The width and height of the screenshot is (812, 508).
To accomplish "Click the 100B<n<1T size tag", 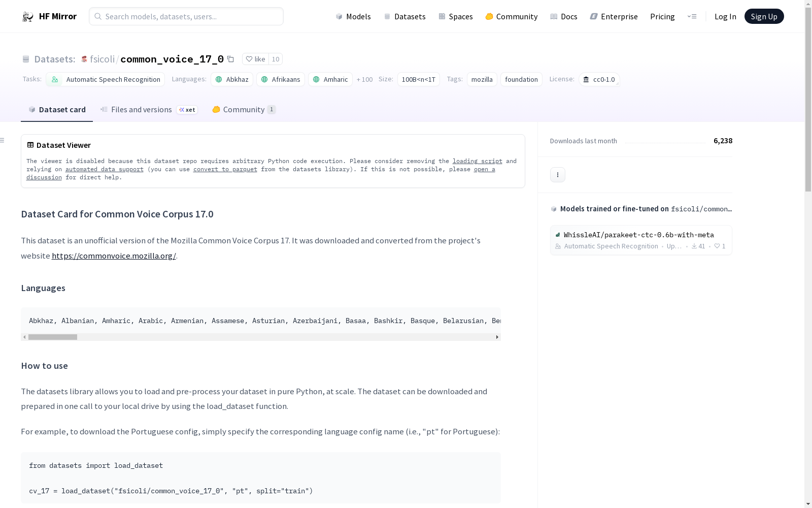I will tap(419, 79).
